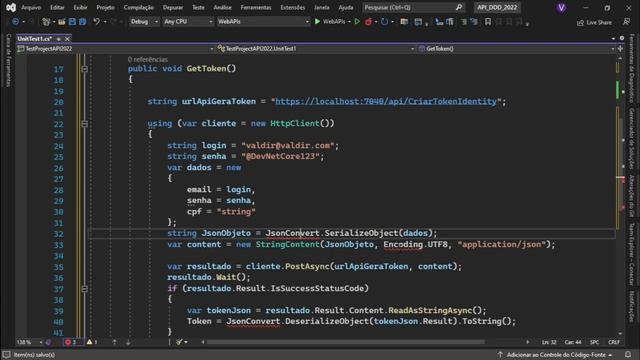Collapse the GetToken method outlining box
640x360 pixels.
[84, 69]
